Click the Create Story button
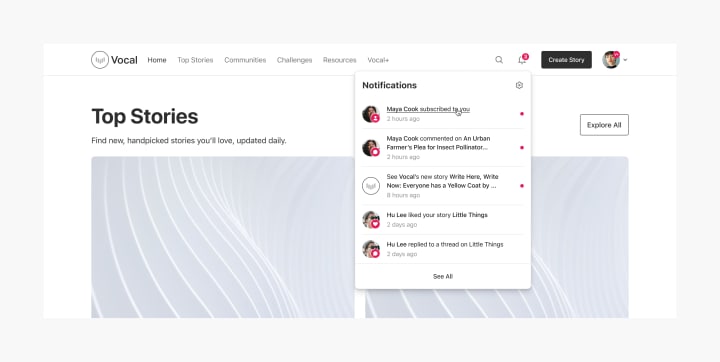The image size is (720, 362). 566,60
